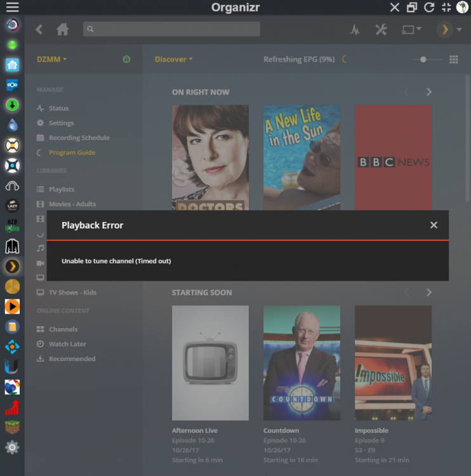Click the Countdown poster thumbnail

click(302, 363)
